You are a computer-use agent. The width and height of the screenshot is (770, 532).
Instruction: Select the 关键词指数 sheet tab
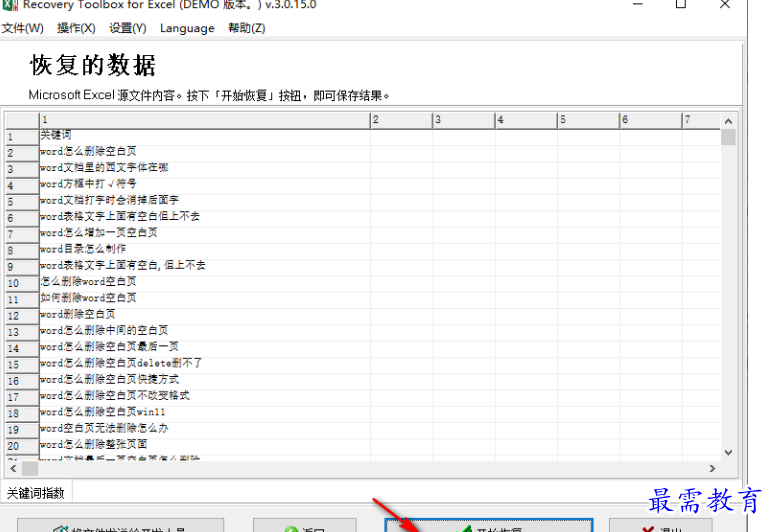36,493
